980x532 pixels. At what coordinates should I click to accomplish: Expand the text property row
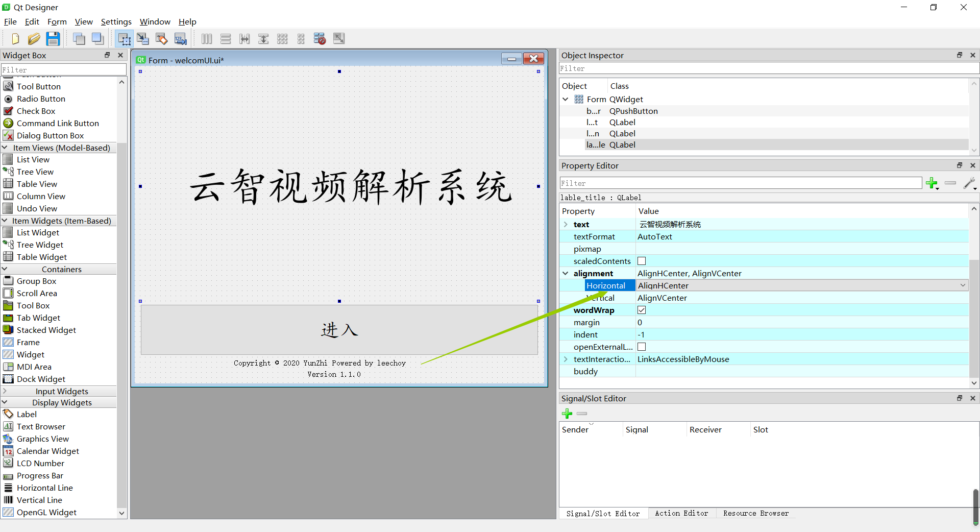pos(566,225)
